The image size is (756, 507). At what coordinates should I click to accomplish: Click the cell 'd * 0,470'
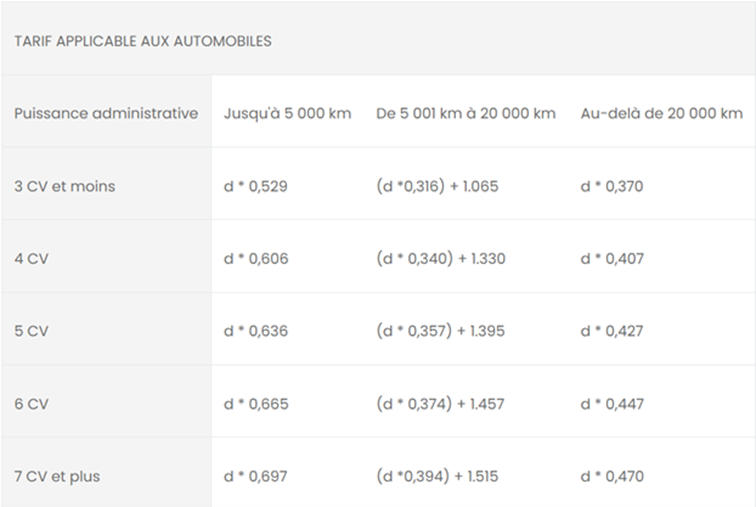tap(612, 477)
